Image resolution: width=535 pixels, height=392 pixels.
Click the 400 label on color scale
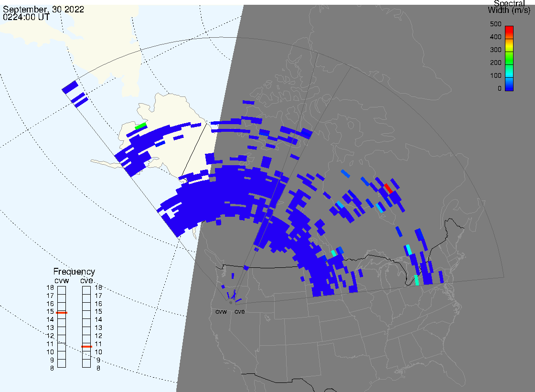(x=495, y=37)
